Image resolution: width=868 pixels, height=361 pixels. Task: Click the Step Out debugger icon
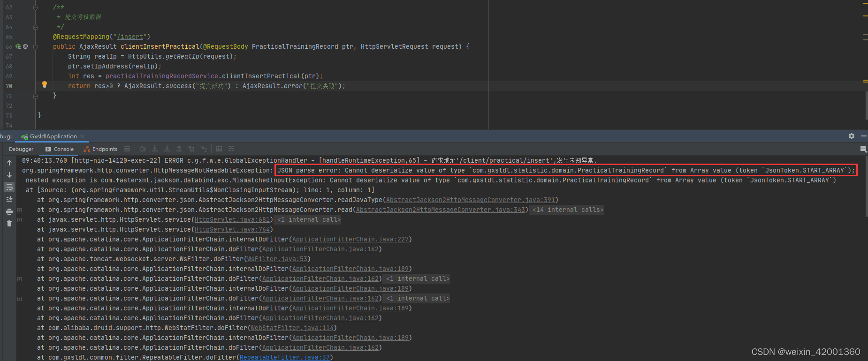pos(179,149)
